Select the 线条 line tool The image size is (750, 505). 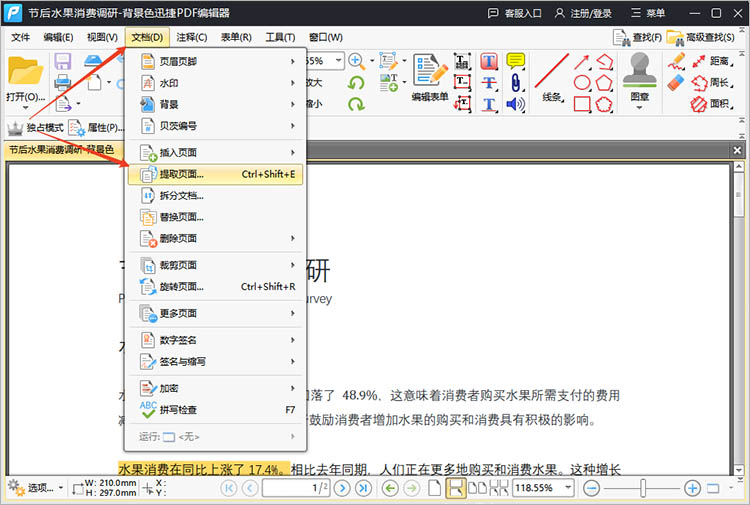point(552,77)
